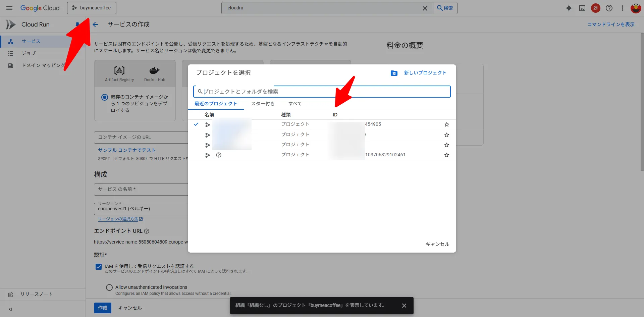Switch to the すべて tab
The image size is (644, 317).
[295, 104]
